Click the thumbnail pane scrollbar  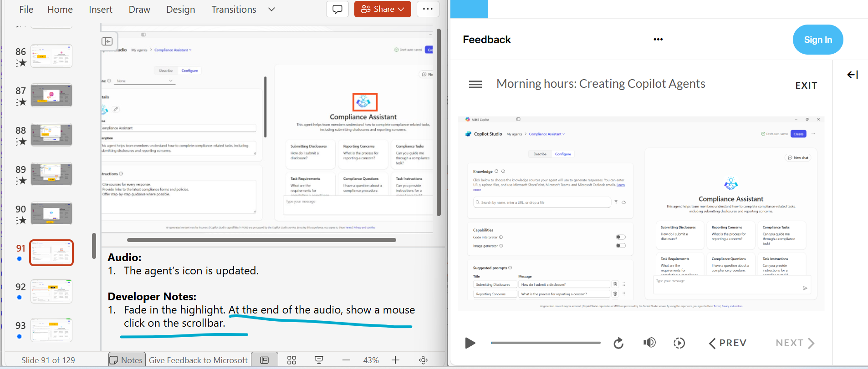pos(94,246)
